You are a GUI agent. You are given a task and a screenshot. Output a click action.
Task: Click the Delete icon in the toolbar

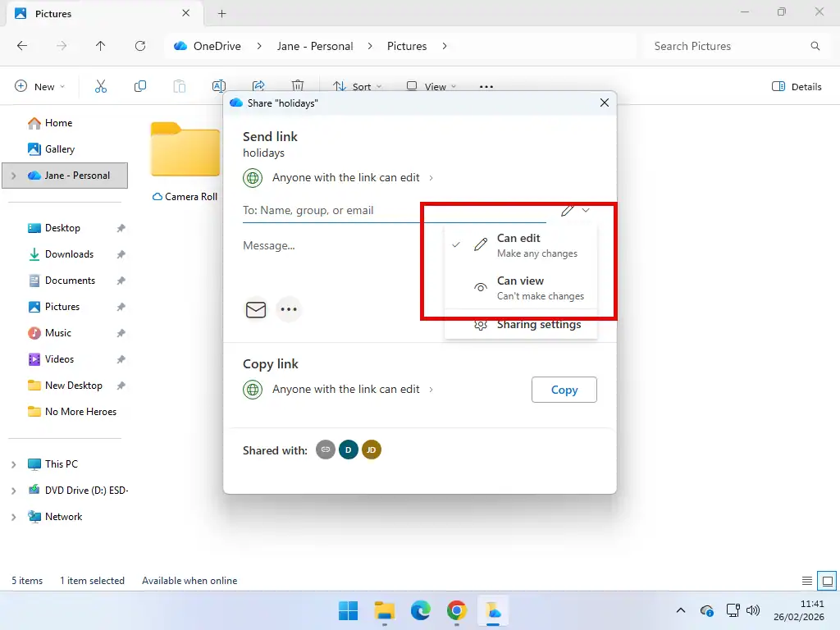click(297, 86)
